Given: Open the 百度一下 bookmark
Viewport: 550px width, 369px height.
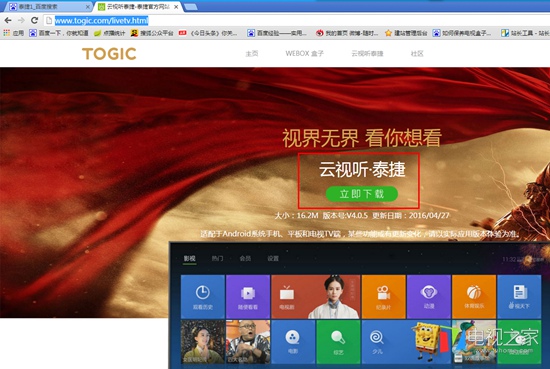Looking at the screenshot, I should coord(59,33).
